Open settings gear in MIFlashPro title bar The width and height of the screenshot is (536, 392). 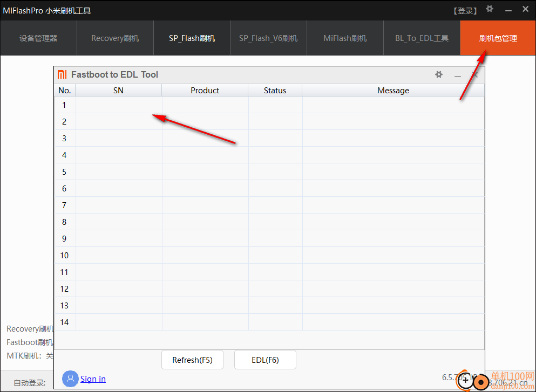[x=490, y=9]
